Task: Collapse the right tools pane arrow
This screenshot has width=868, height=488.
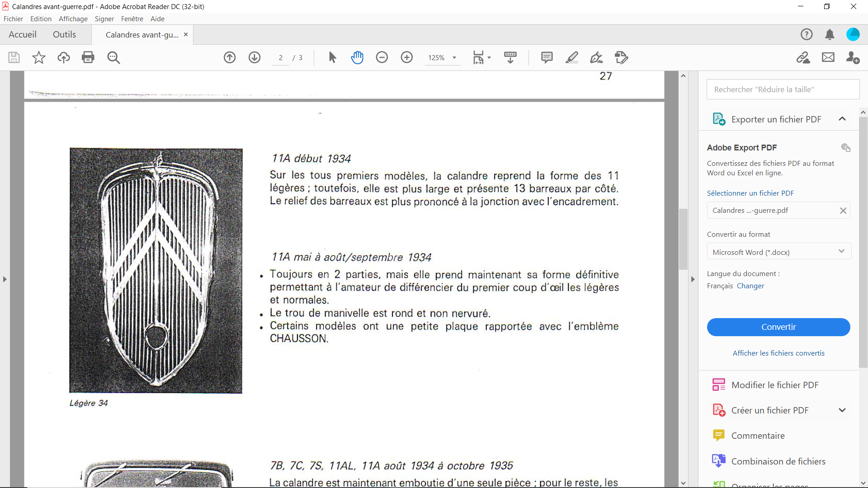Action: pos(693,279)
